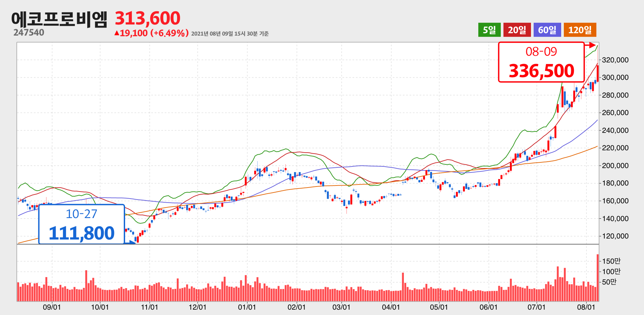Screen dimensions: 644x315
Task: Click the 100만 volume axis label
Action: click(x=611, y=271)
